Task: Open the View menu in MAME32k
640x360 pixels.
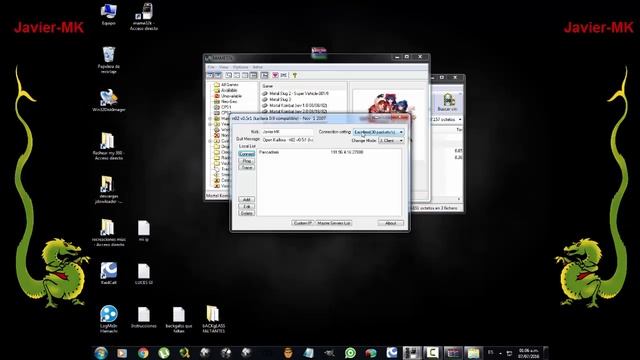Action: (224, 67)
